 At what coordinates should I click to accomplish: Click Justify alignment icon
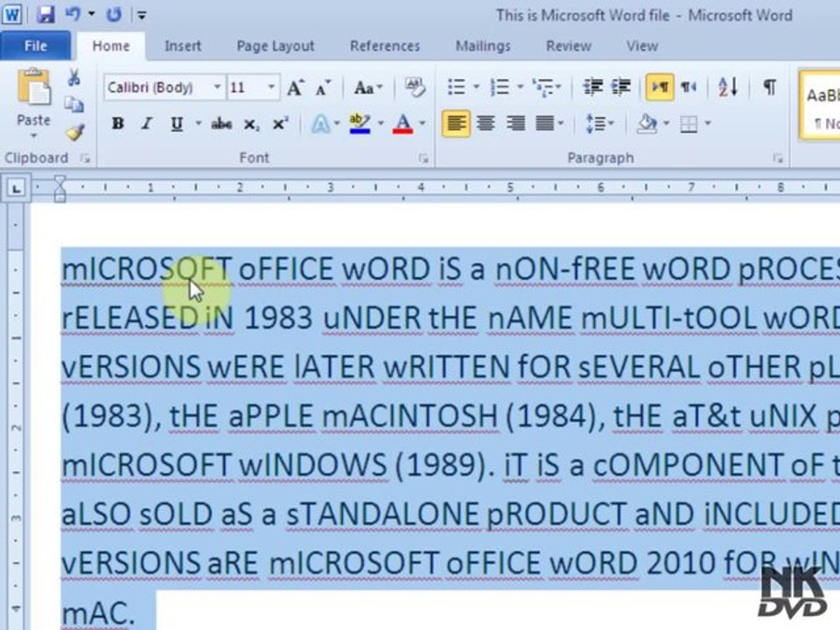tap(545, 123)
